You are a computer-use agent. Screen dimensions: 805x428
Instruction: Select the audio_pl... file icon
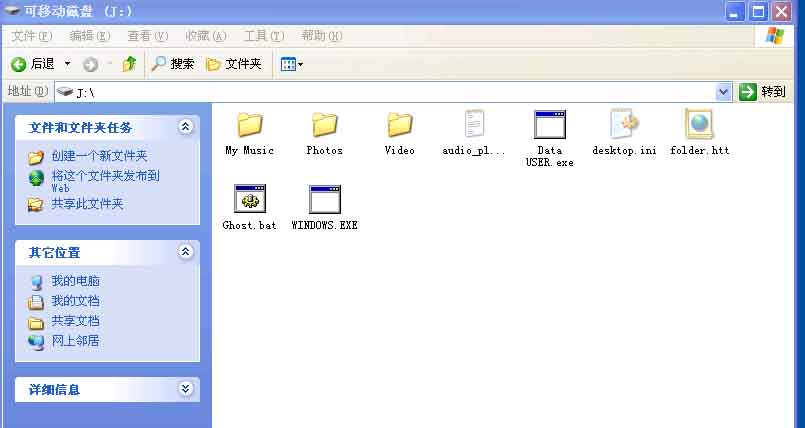pyautogui.click(x=474, y=124)
